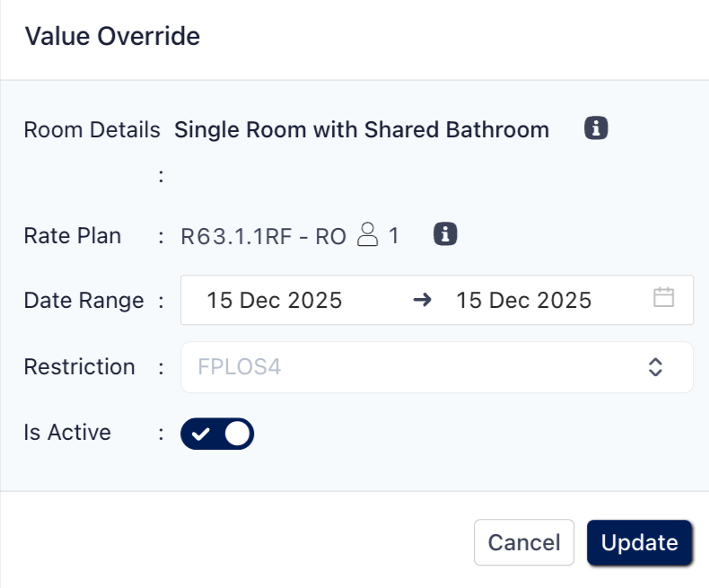This screenshot has width=709, height=588.
Task: Click the Value Override heading
Action: [x=112, y=37]
